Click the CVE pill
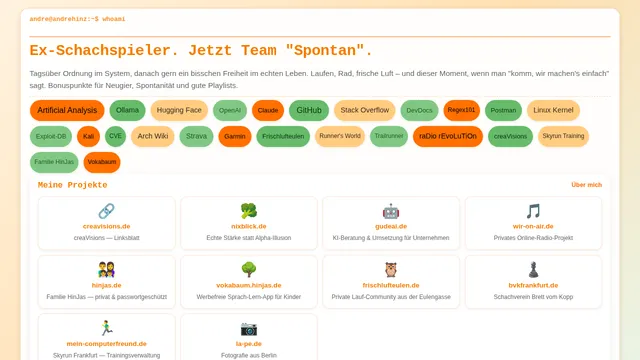The image size is (640, 360). (x=116, y=136)
